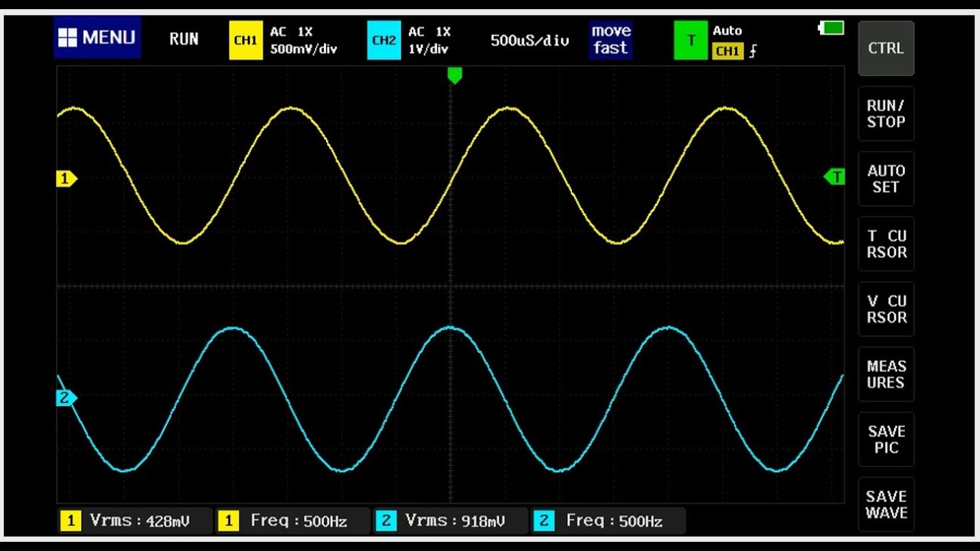The width and height of the screenshot is (980, 551).
Task: Tap the CH2 Vrms 918mV measurement
Action: pos(449,521)
